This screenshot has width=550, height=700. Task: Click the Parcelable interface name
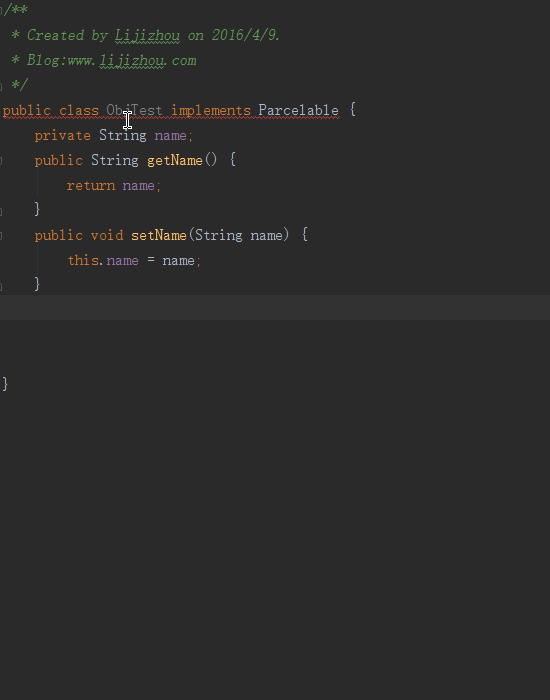(298, 110)
